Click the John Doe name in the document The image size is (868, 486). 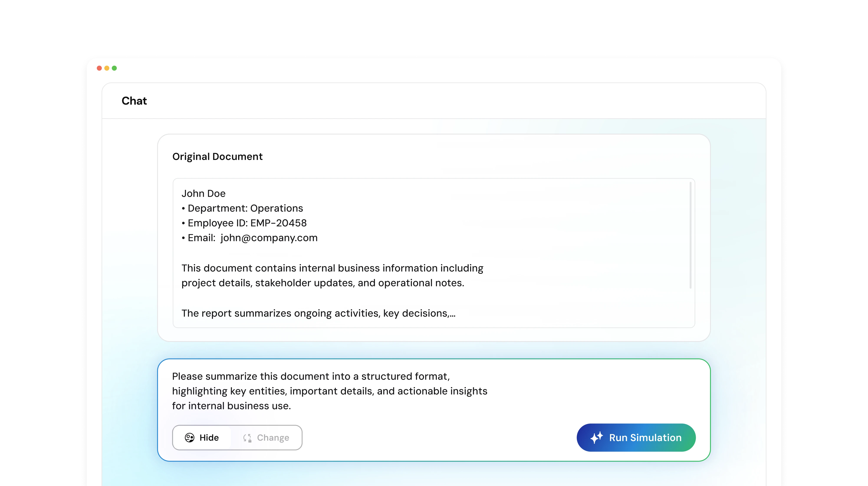(x=204, y=193)
